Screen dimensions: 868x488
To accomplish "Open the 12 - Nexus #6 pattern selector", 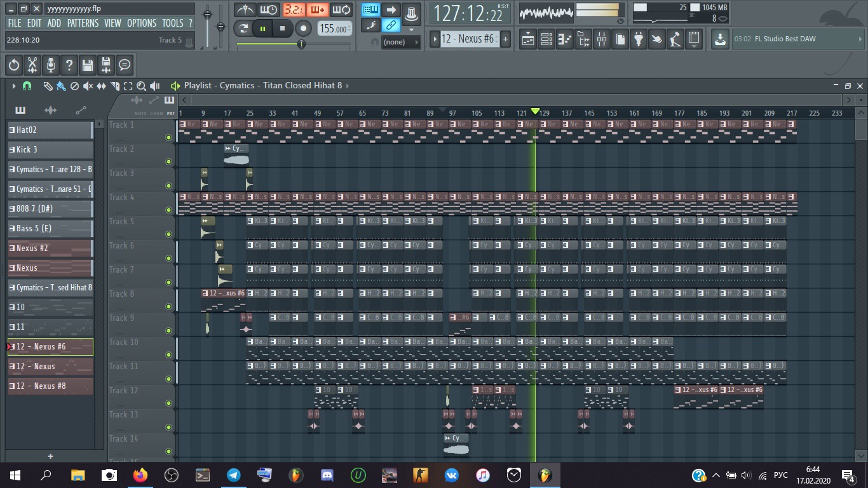I will (x=467, y=39).
